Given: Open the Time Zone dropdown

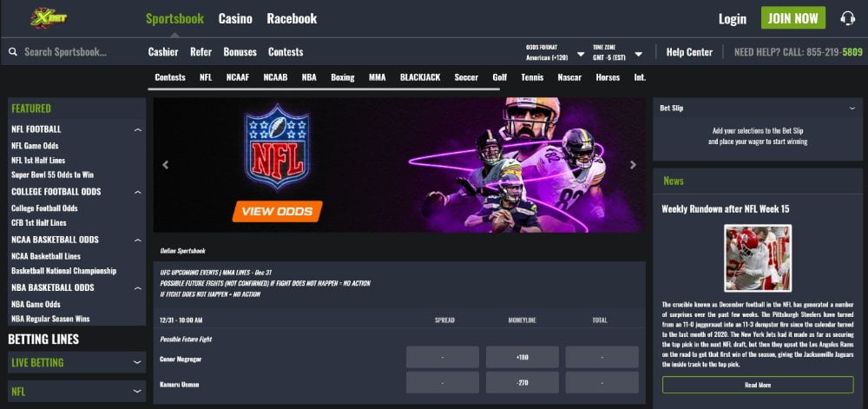Looking at the screenshot, I should (x=617, y=53).
